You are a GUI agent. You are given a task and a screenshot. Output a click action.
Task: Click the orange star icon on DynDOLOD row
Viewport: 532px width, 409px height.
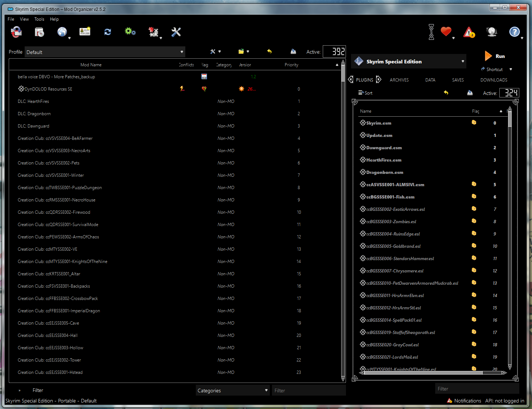point(242,89)
